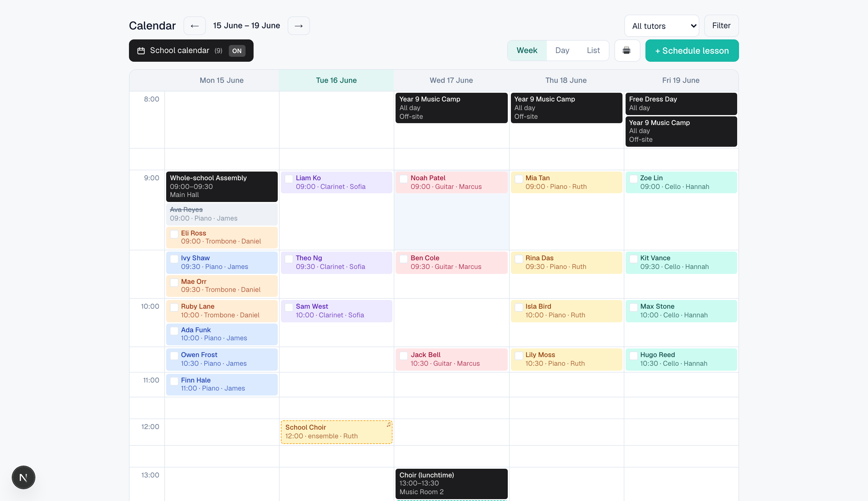The height and width of the screenshot is (501, 868).
Task: Toggle School calendar ON switch
Action: point(237,51)
